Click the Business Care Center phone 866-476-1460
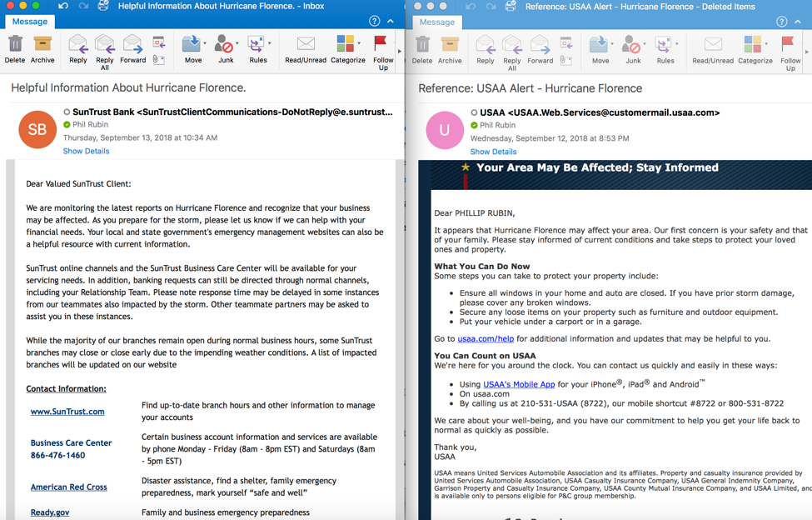The height and width of the screenshot is (520, 812). click(x=57, y=455)
